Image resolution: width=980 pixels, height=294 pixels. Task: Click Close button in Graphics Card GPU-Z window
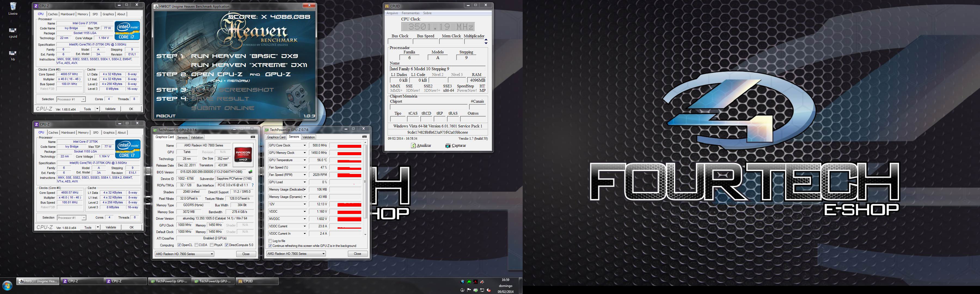pos(246,254)
